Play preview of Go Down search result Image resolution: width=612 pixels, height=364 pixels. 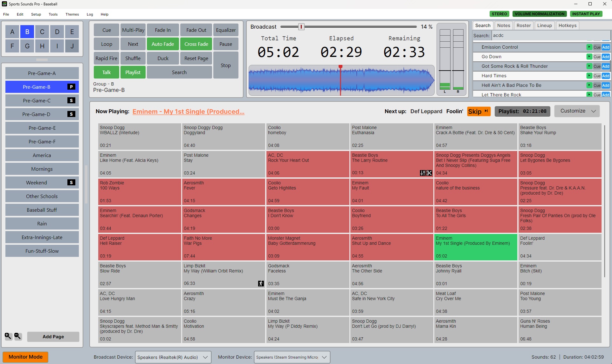589,57
